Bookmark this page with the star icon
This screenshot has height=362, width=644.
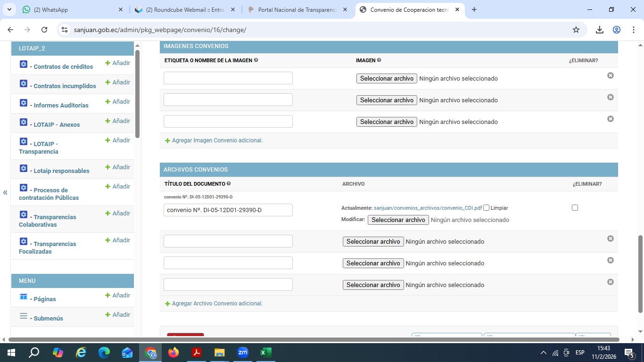pyautogui.click(x=576, y=30)
